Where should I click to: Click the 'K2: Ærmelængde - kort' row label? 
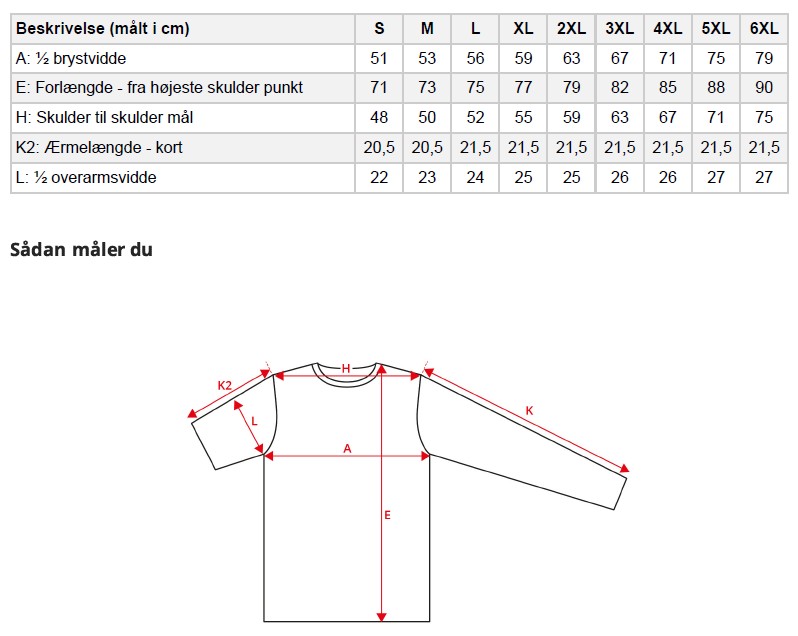pos(99,148)
